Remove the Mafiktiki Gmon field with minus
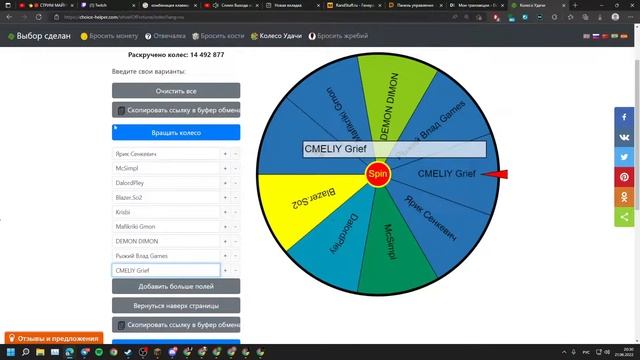Image resolution: width=640 pixels, height=360 pixels. tap(236, 227)
